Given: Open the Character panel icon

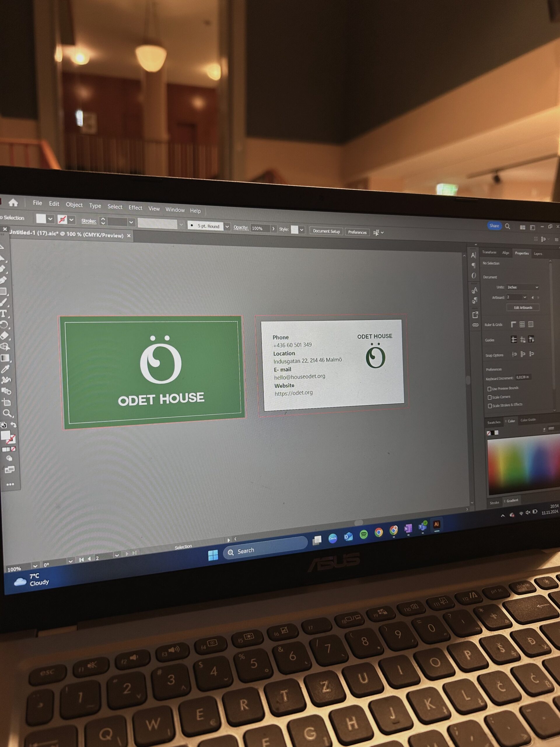Looking at the screenshot, I should click(x=473, y=255).
